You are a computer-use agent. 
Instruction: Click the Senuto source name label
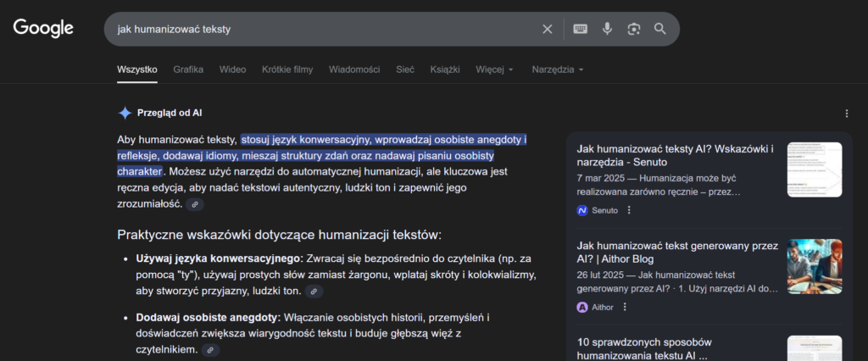(x=605, y=210)
